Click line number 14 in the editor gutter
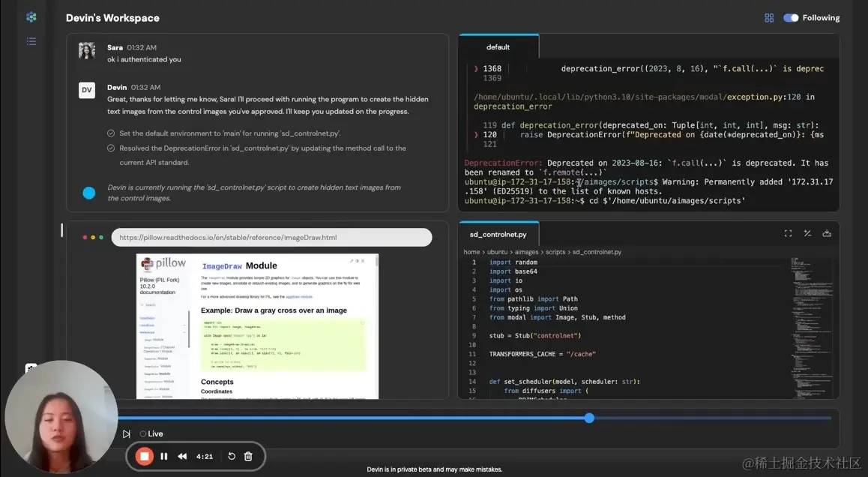The width and height of the screenshot is (868, 477). point(472,382)
